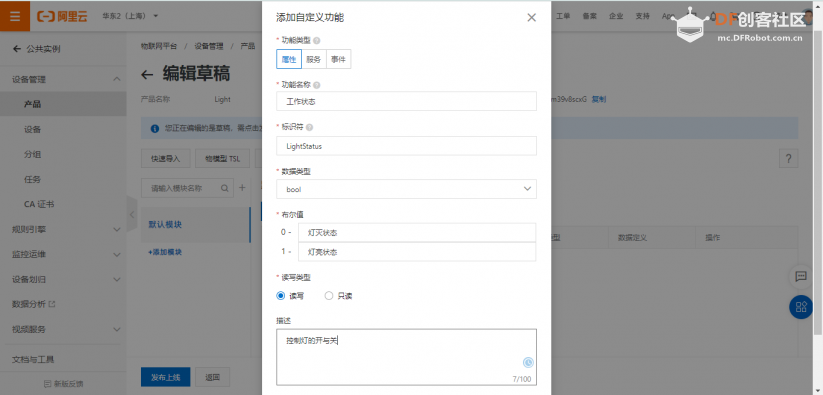Open the hamburger menu icon

[x=15, y=16]
